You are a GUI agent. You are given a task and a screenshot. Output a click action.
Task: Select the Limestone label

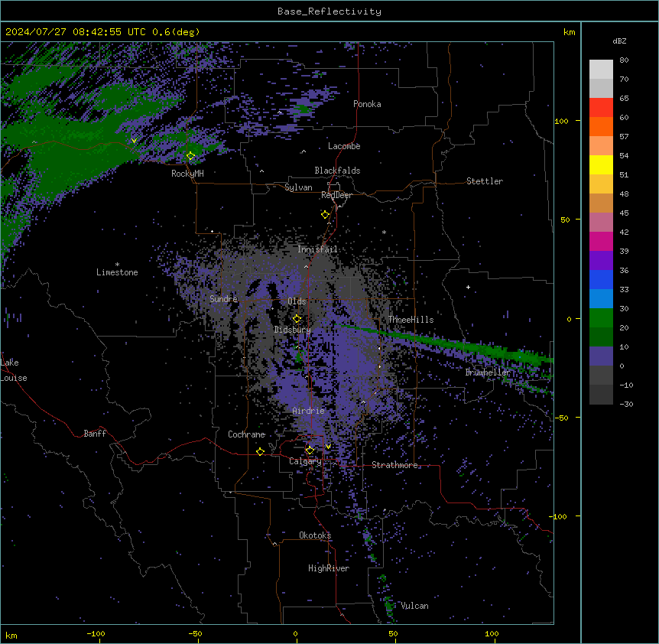[x=117, y=272]
